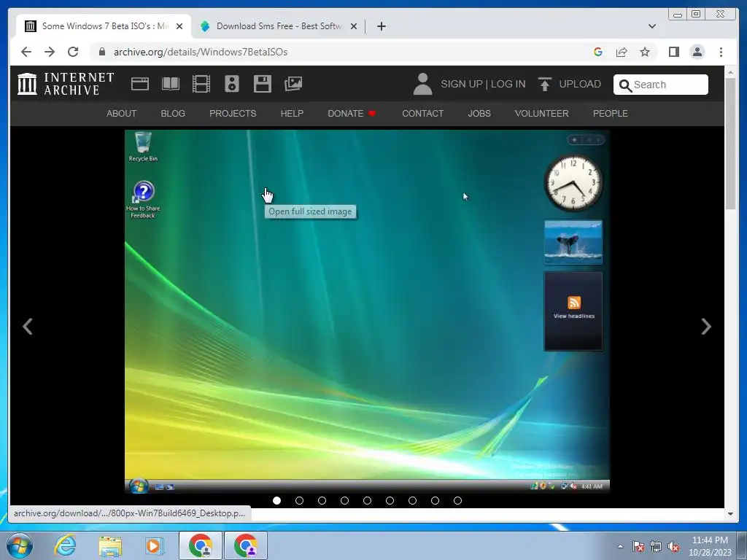Open the Texts book icon

tap(171, 84)
